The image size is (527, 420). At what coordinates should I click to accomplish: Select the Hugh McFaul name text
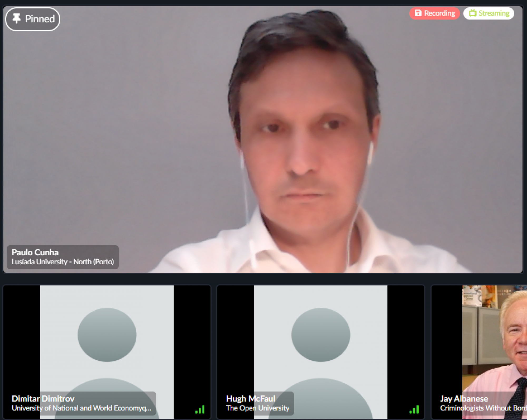click(251, 399)
